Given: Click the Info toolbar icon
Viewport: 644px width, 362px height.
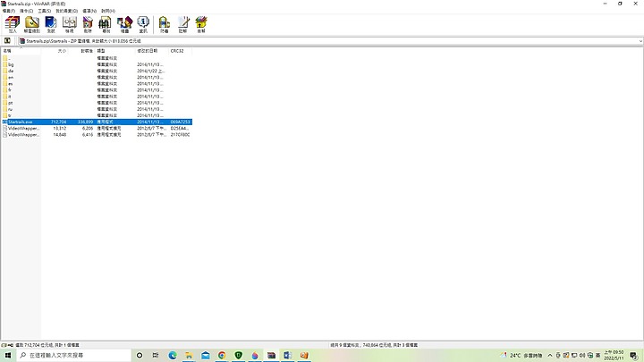Looking at the screenshot, I should [143, 25].
